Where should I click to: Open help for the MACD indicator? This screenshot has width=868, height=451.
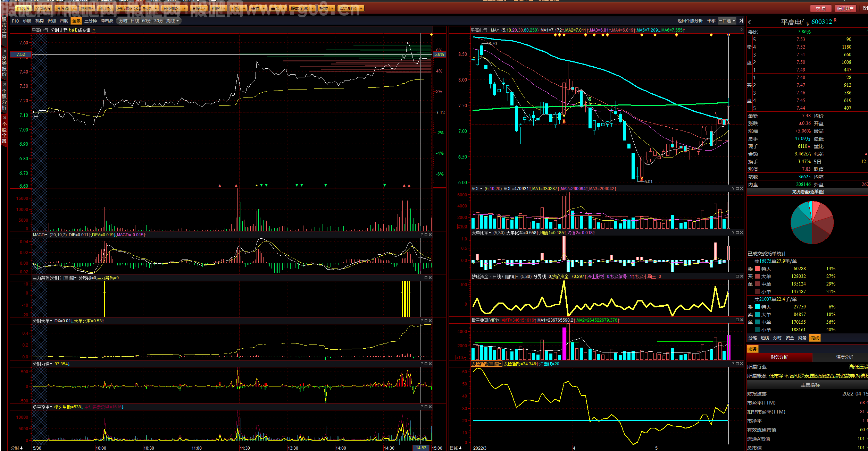[422, 235]
